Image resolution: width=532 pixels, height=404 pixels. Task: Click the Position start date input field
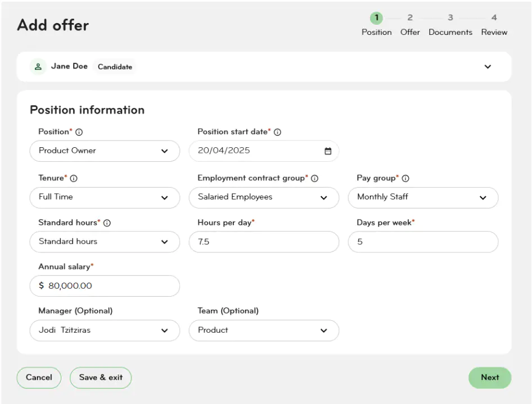pos(264,151)
